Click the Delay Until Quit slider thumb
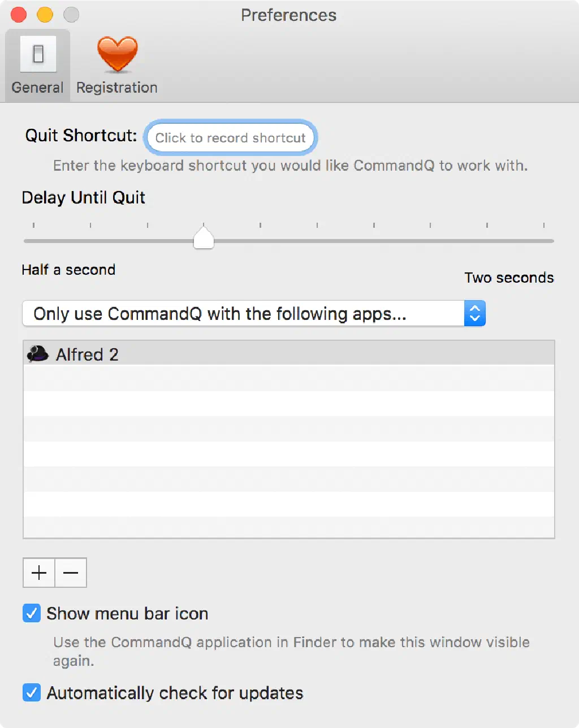579x728 pixels. [204, 237]
